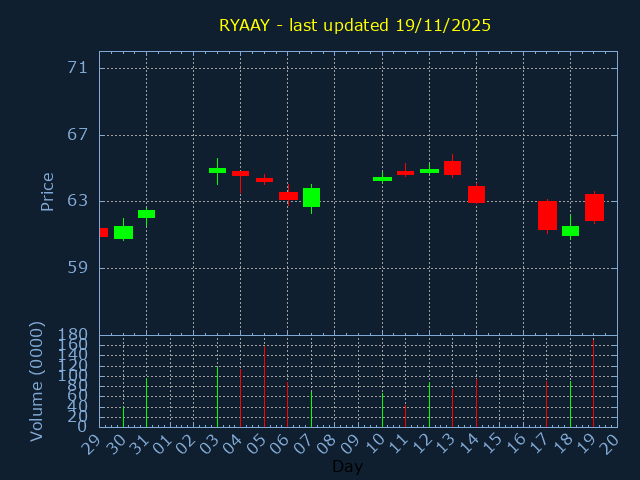Select the large red candlestick on day 17
This screenshot has width=640, height=480.
click(547, 215)
